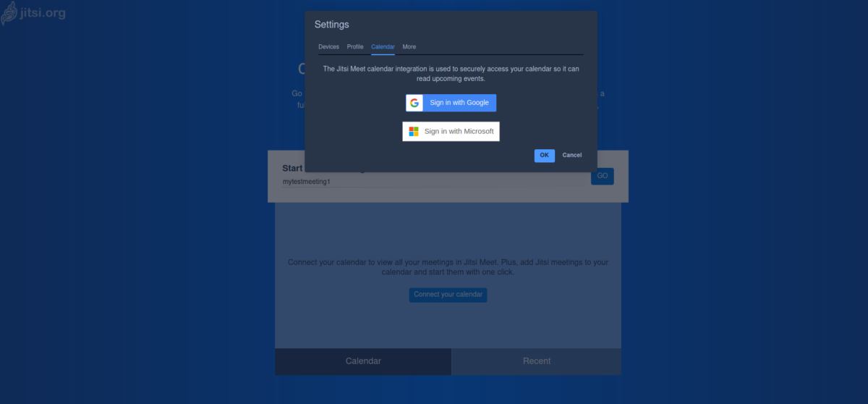Click Sign in with Microsoft button
The height and width of the screenshot is (404, 868).
pos(451,131)
